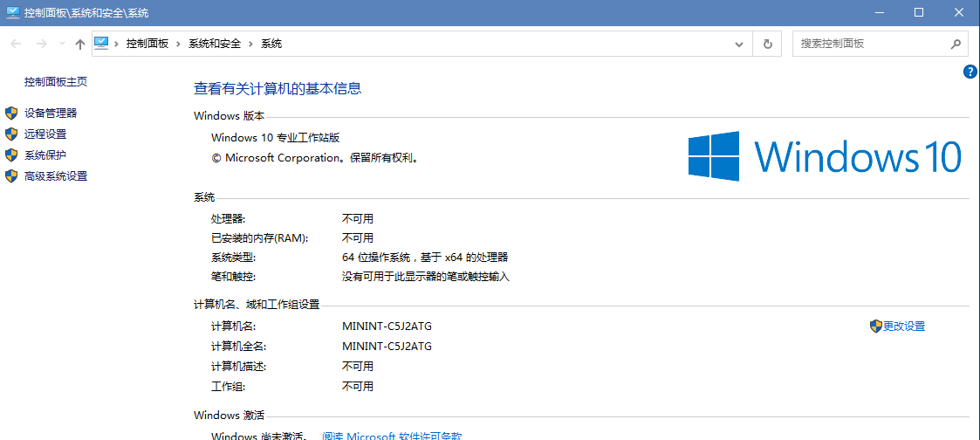This screenshot has width=980, height=440.
Task: Open 设备管理器 link
Action: [x=51, y=113]
